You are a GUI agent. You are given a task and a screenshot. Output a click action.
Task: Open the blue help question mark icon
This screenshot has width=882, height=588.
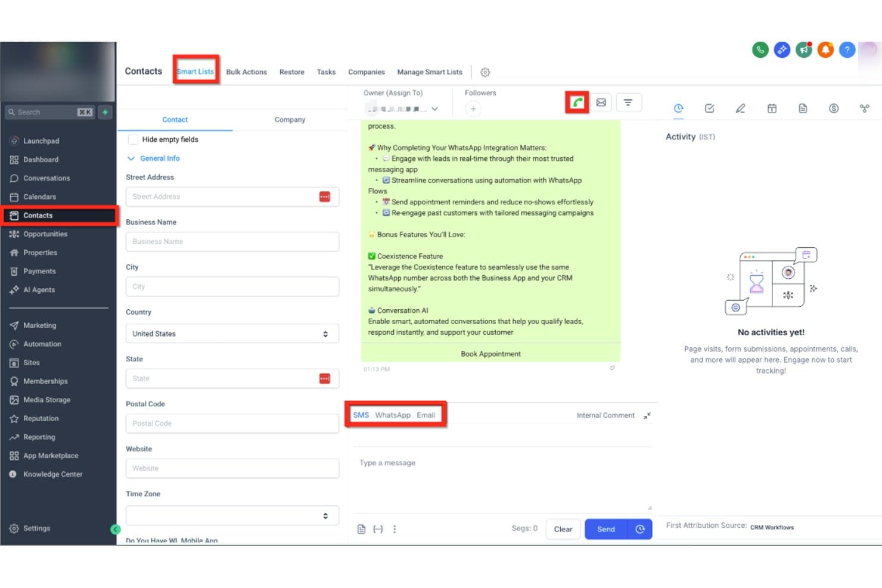tap(847, 50)
